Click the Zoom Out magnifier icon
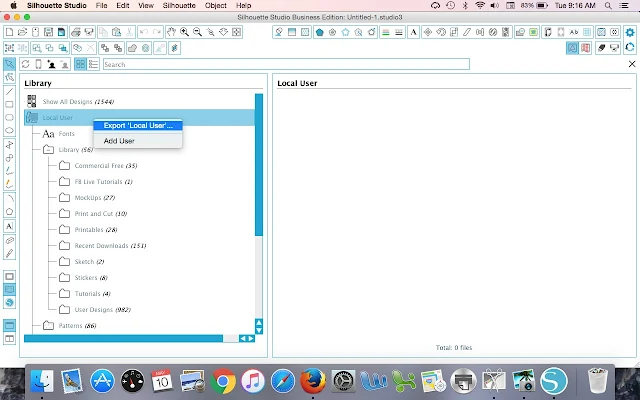Screen dimensions: 640x400 click(198, 32)
